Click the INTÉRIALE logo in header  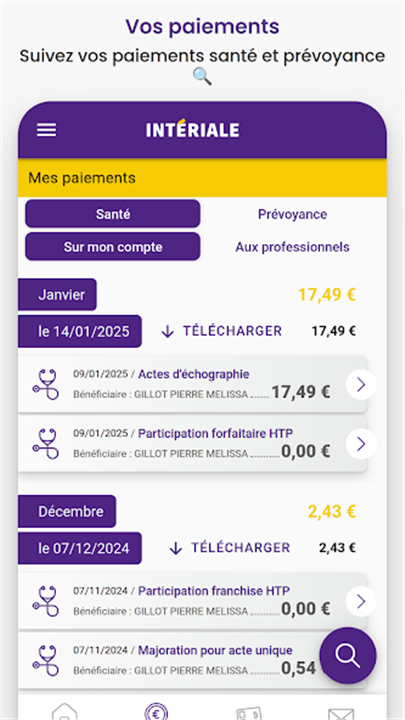pos(193,129)
